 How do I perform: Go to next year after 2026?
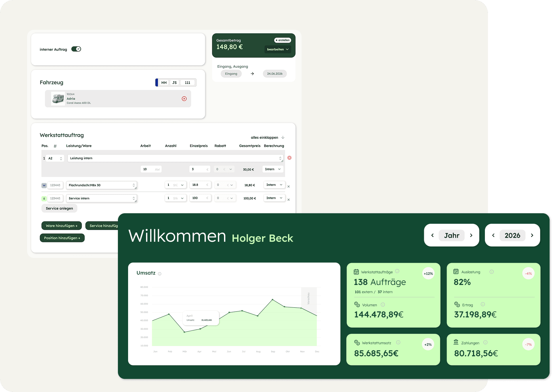532,235
